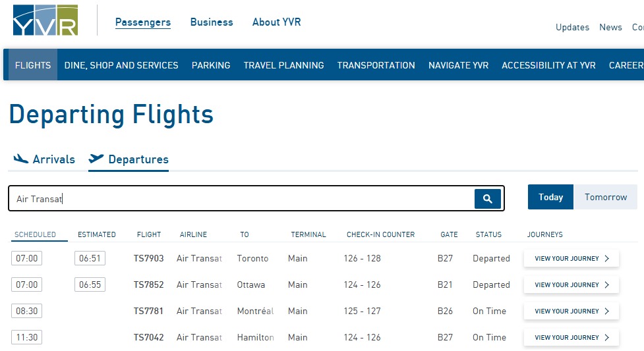Click chevron on TS7903 journey button
Viewport: 644px width, 351px height.
[607, 259]
